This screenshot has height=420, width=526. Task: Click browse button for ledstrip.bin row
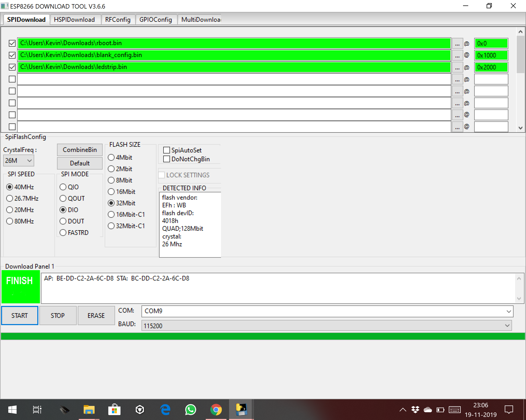[x=457, y=67]
